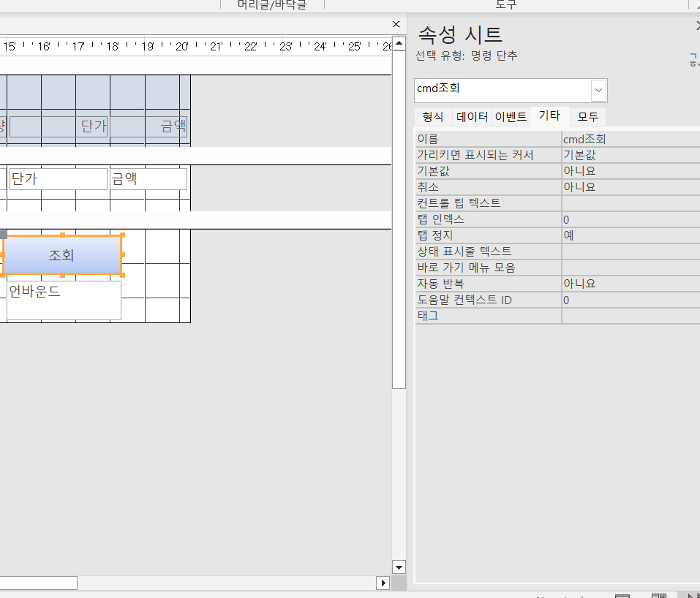Show the 모두 property tab
Image resolution: width=700 pixels, height=598 pixels.
coord(587,117)
